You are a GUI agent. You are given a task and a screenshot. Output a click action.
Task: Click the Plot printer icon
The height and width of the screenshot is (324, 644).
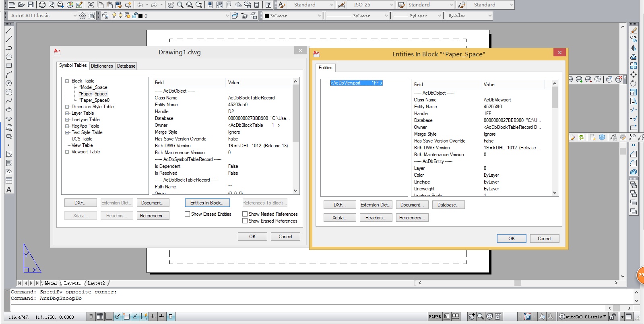[x=42, y=5]
